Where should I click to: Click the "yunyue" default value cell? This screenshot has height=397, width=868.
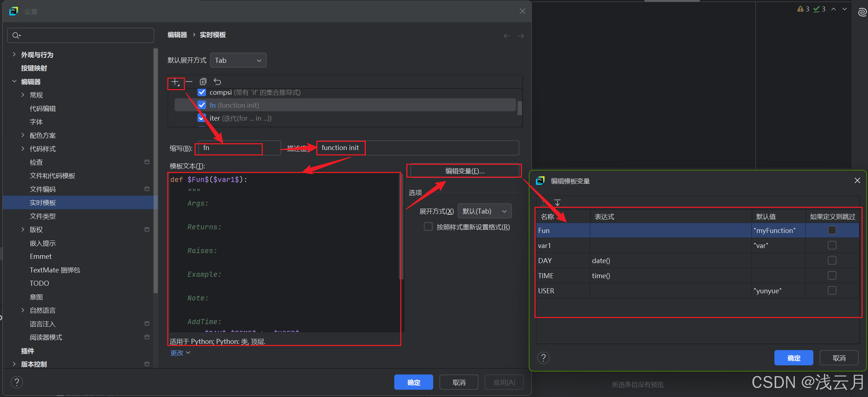coord(778,291)
